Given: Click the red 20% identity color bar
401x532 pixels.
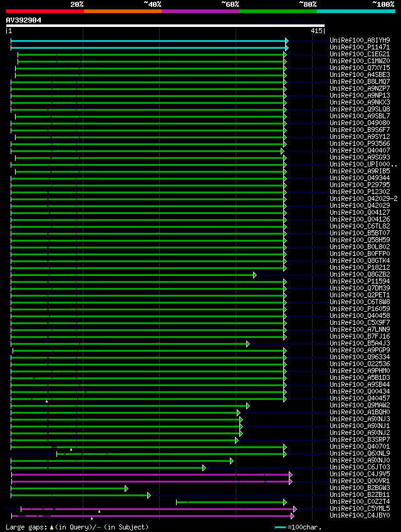Looking at the screenshot, I should pyautogui.click(x=45, y=11).
